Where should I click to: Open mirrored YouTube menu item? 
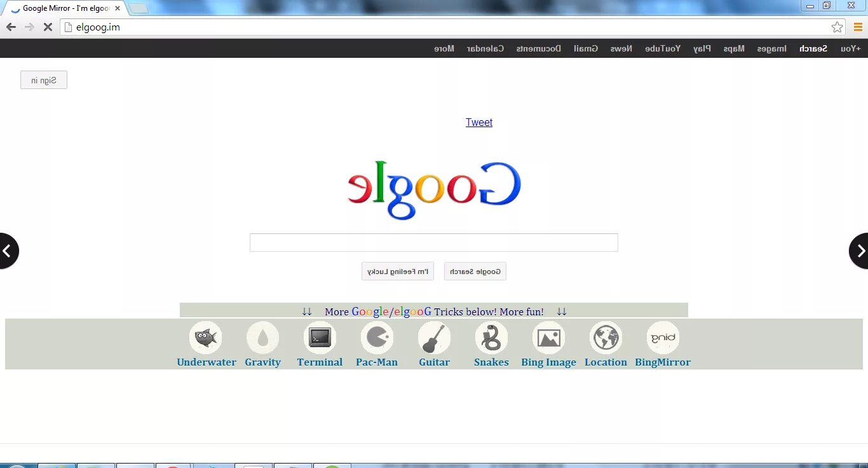(663, 48)
